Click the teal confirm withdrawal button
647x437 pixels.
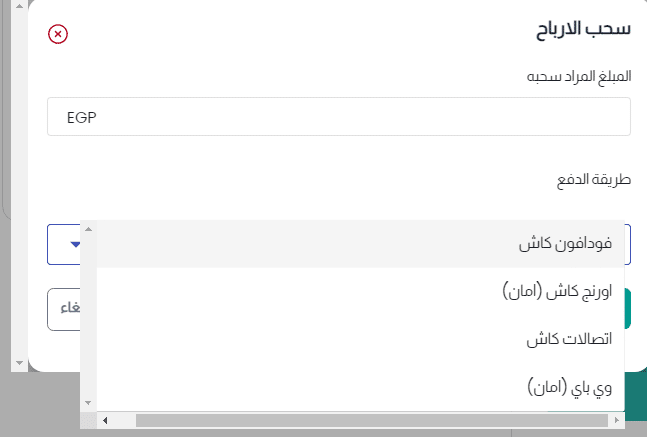[x=629, y=309]
